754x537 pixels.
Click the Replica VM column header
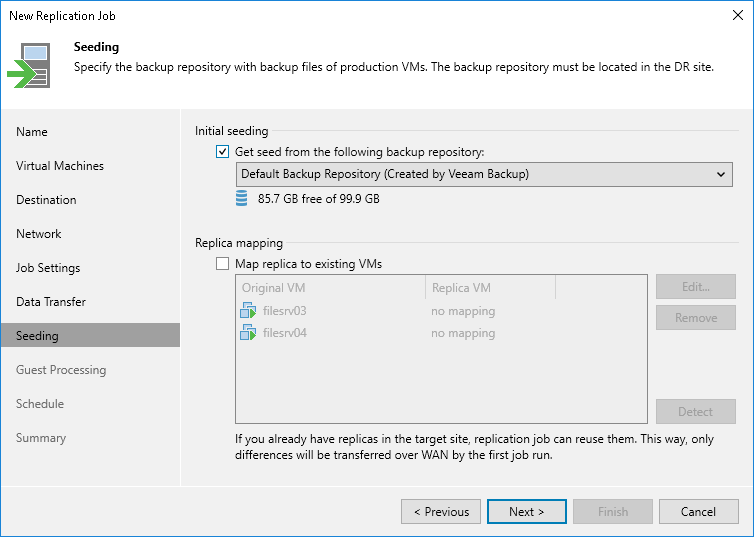490,288
